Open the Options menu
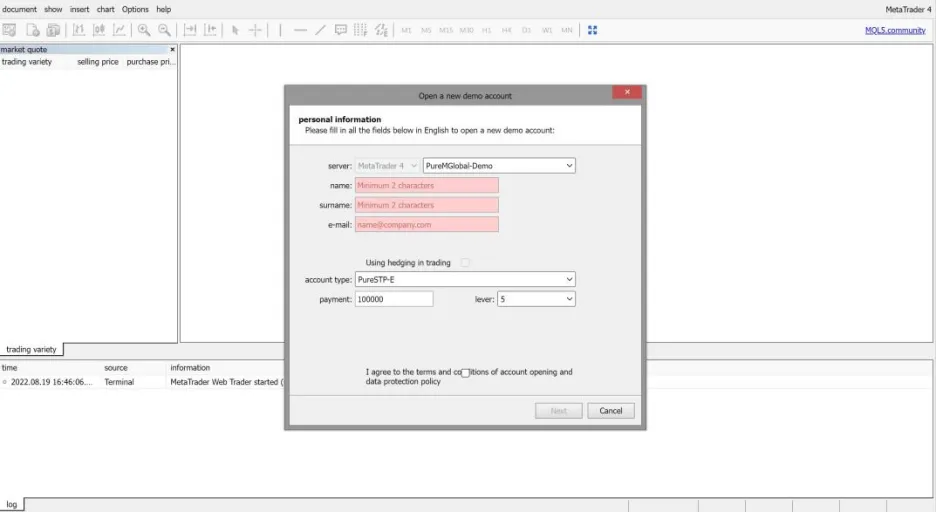 (x=135, y=9)
